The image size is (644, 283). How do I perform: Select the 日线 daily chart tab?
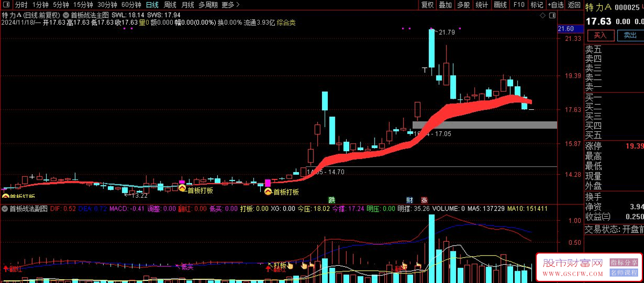(x=152, y=5)
